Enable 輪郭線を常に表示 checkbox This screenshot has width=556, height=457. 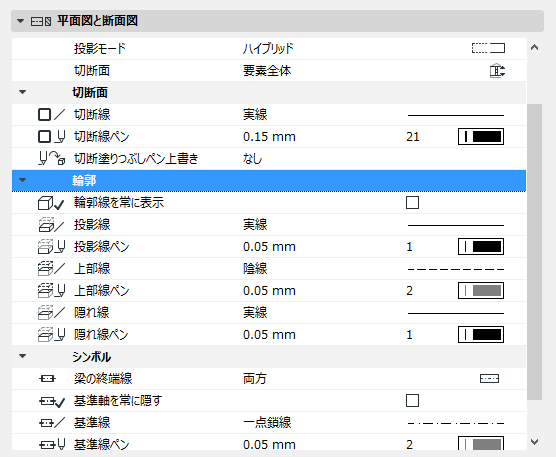pos(412,203)
